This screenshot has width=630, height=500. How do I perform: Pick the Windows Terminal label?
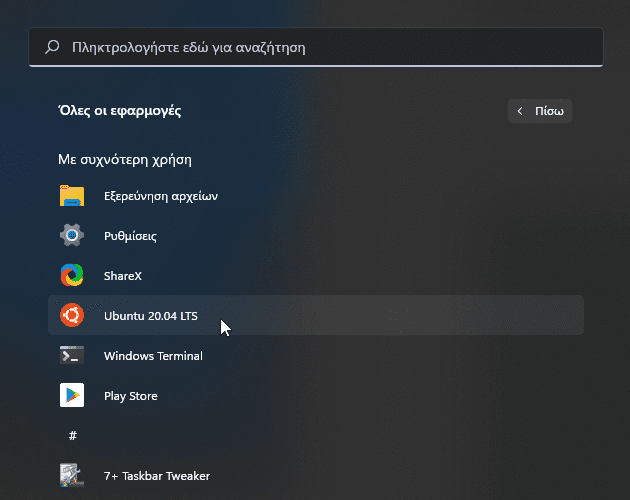click(153, 356)
